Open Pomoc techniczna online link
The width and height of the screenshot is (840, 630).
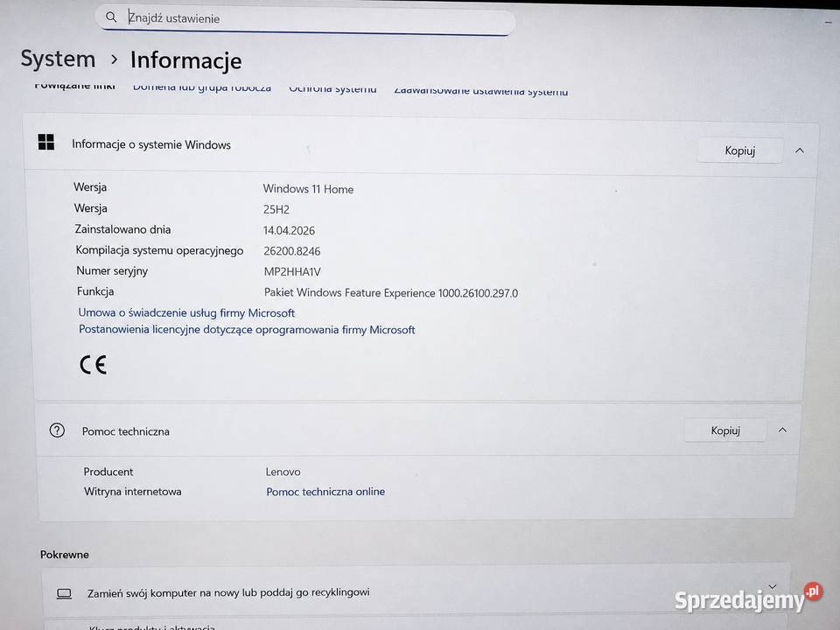coord(325,492)
